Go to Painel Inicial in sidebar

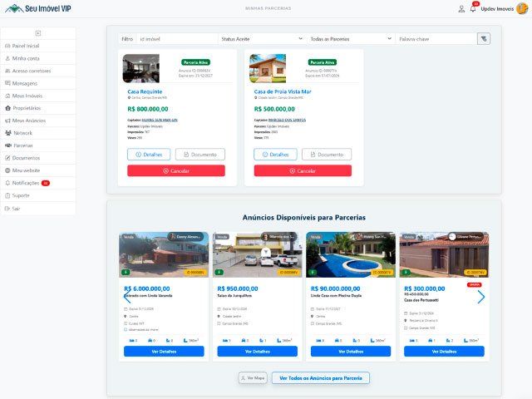point(38,46)
